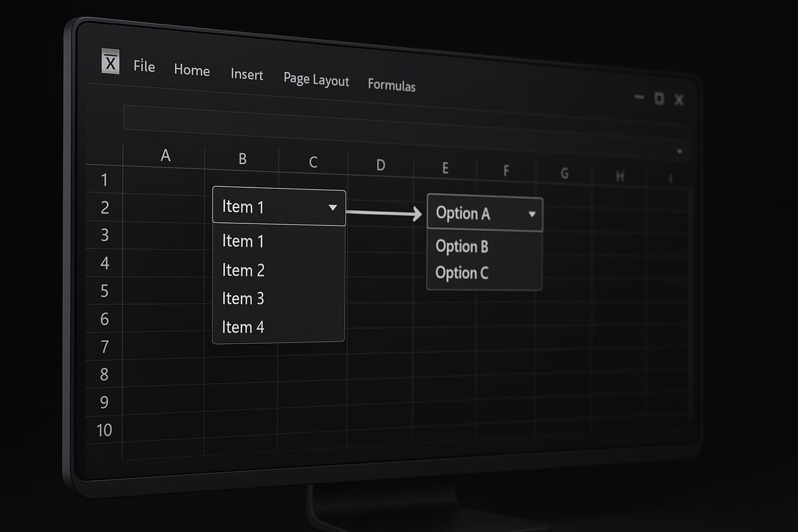This screenshot has height=532, width=798.
Task: Select column header D
Action: pyautogui.click(x=380, y=165)
